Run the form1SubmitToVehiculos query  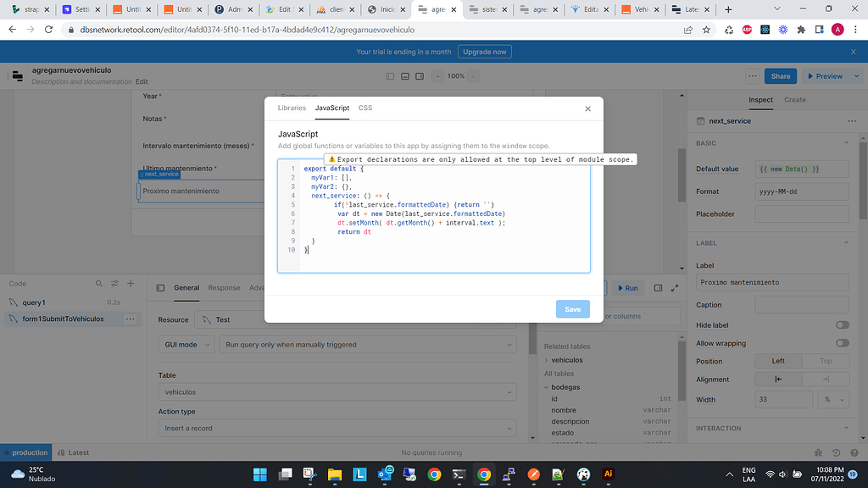[x=627, y=287]
